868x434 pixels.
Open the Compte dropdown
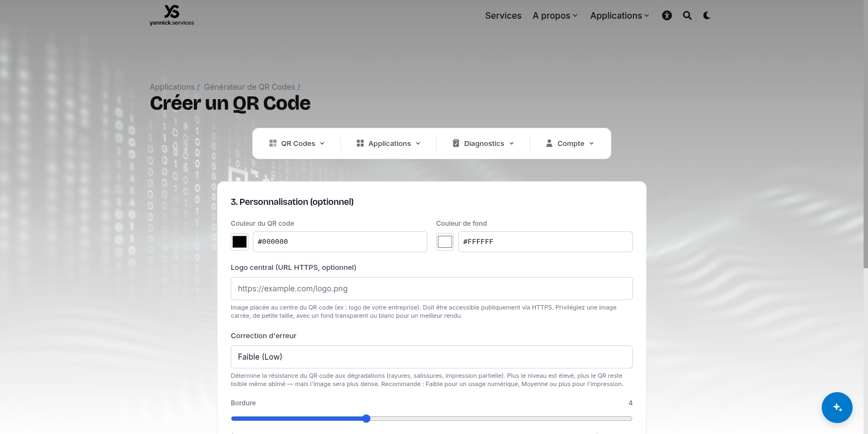tap(570, 143)
